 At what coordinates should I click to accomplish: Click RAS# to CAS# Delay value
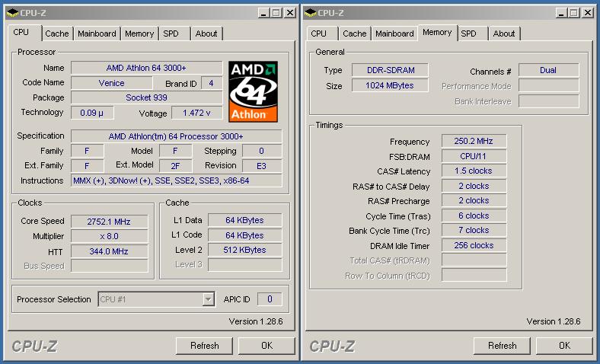[x=474, y=186]
